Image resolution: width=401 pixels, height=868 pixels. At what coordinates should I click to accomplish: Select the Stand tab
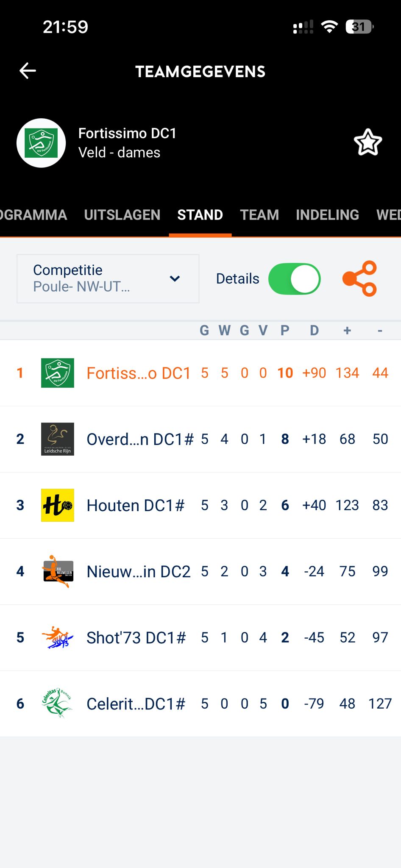tap(200, 215)
